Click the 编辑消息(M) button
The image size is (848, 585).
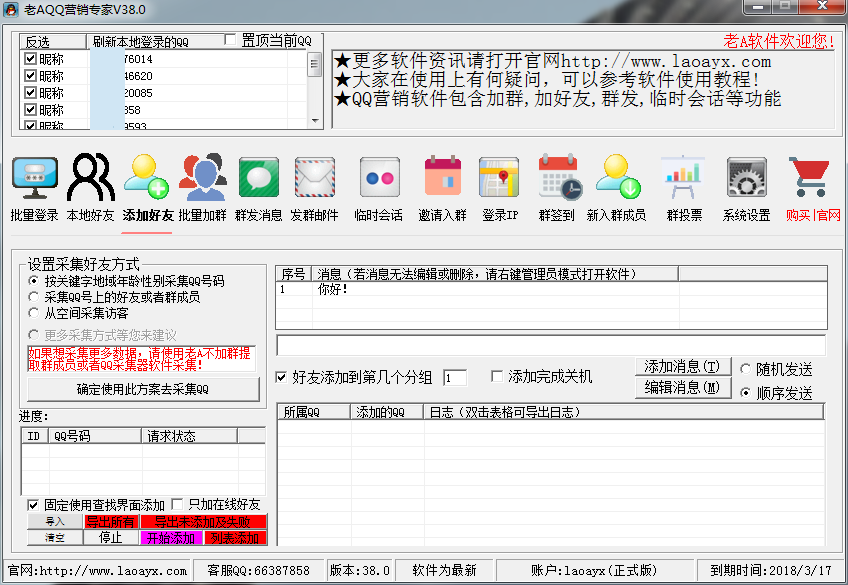click(x=683, y=388)
